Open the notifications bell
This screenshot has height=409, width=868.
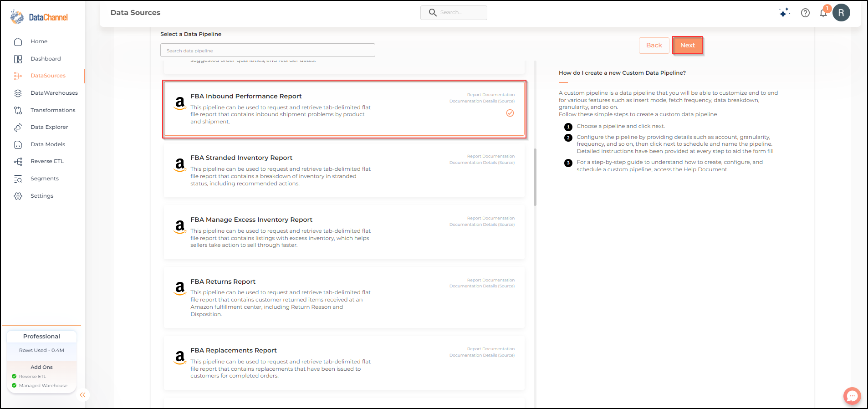coord(823,13)
